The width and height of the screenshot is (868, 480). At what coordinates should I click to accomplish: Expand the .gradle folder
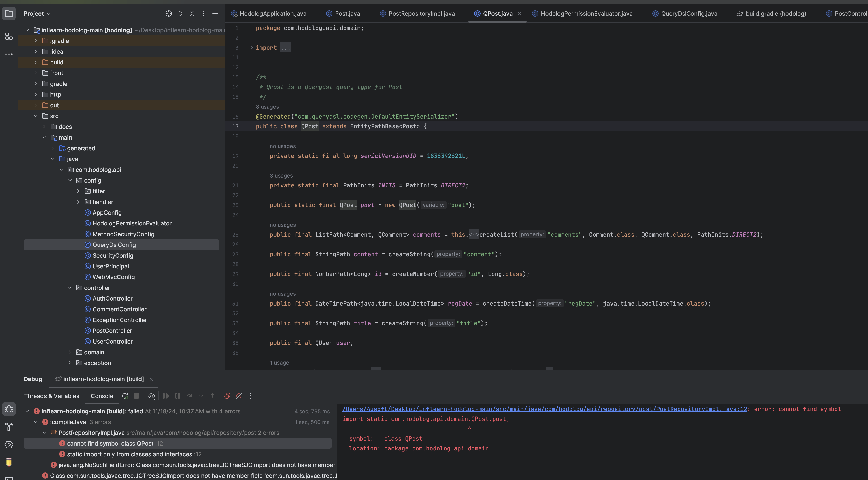pos(36,41)
